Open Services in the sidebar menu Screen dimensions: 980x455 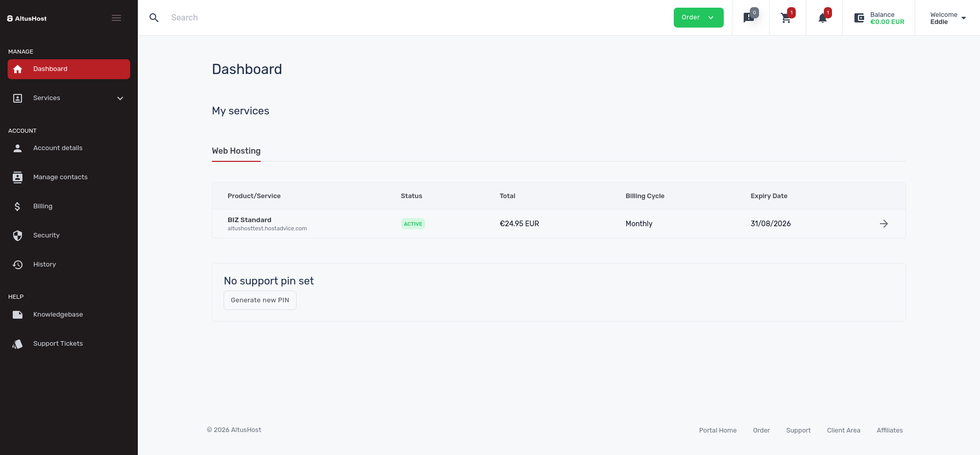69,98
